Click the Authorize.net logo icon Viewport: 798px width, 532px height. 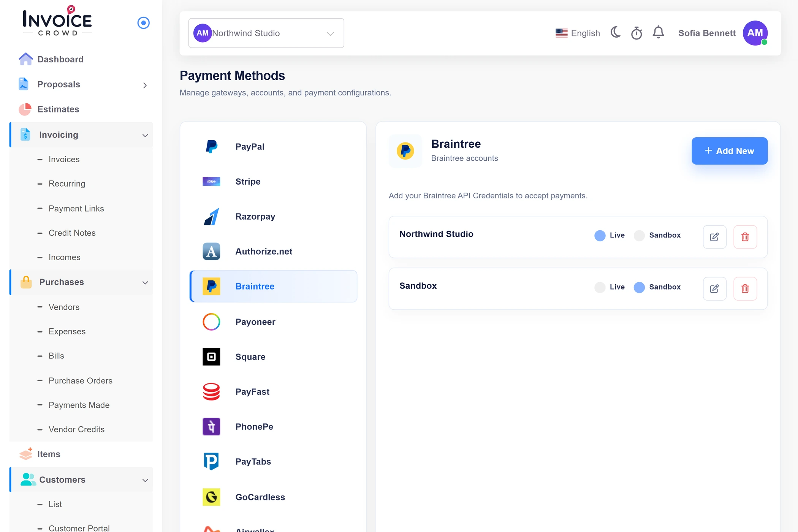211,251
